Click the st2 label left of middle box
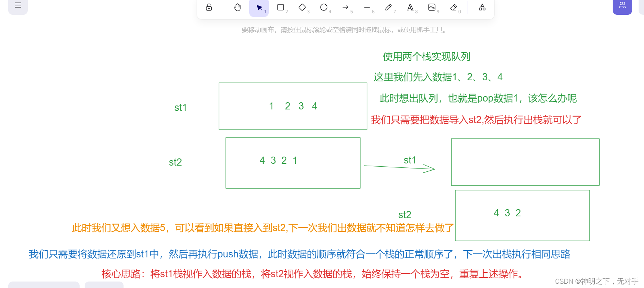Image resolution: width=644 pixels, height=288 pixels. click(x=175, y=162)
